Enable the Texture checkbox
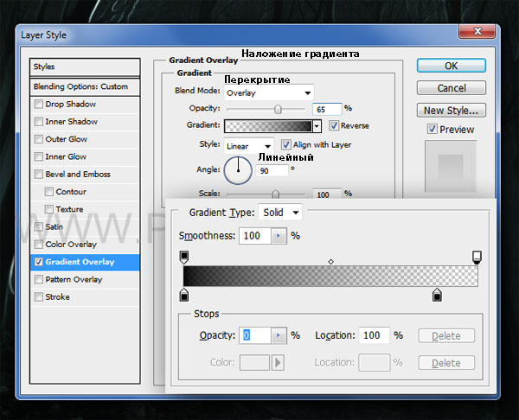Viewport: 519px width, 420px height. pyautogui.click(x=49, y=209)
